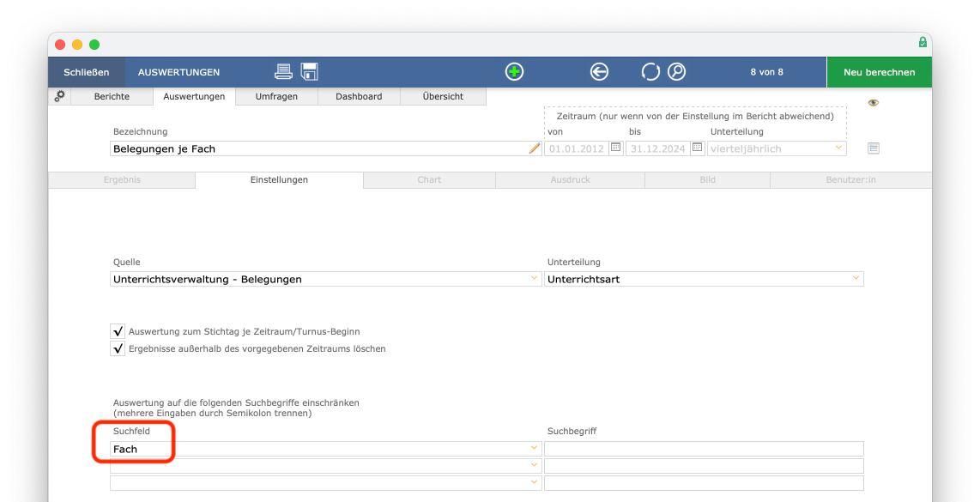Click the bis date field 31.12.2024

657,148
